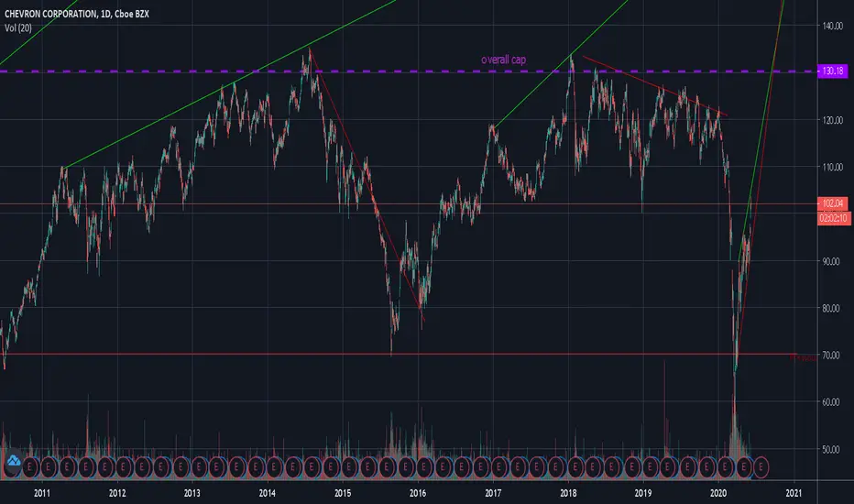Open the hollow upcoming earnings marker past the last candle
This screenshot has height=504, width=854.
click(761, 467)
